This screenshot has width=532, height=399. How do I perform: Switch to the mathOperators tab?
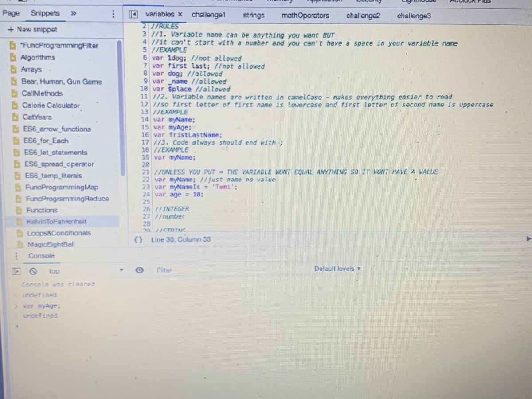point(305,15)
